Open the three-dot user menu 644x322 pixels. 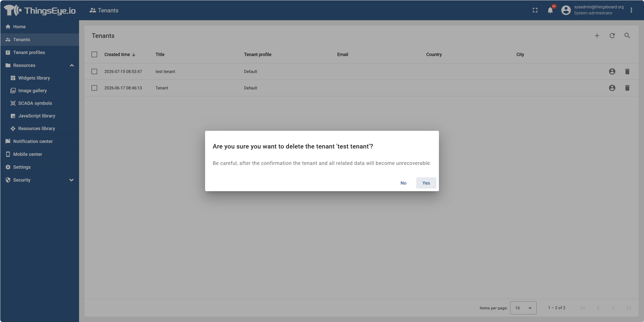(x=631, y=10)
